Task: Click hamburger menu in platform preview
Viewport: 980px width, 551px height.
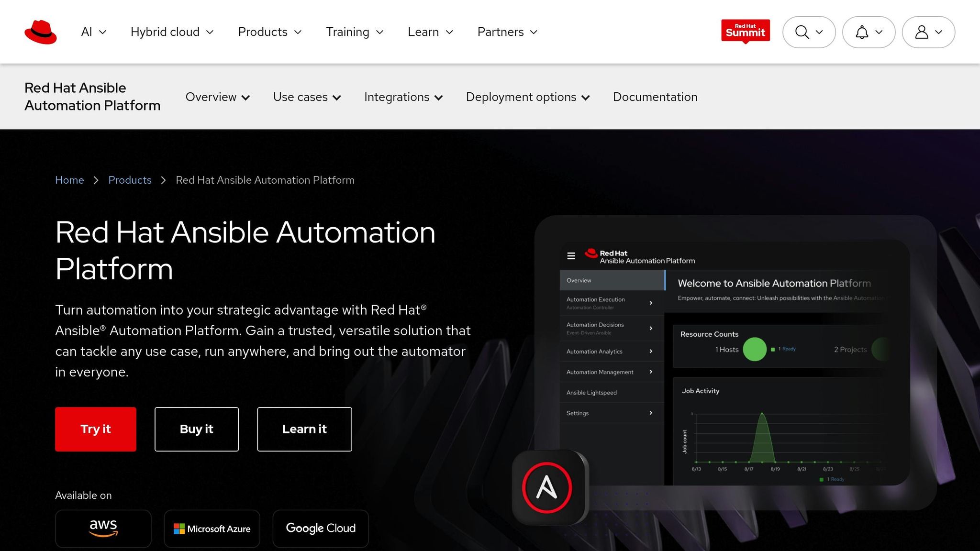Action: pos(571,256)
